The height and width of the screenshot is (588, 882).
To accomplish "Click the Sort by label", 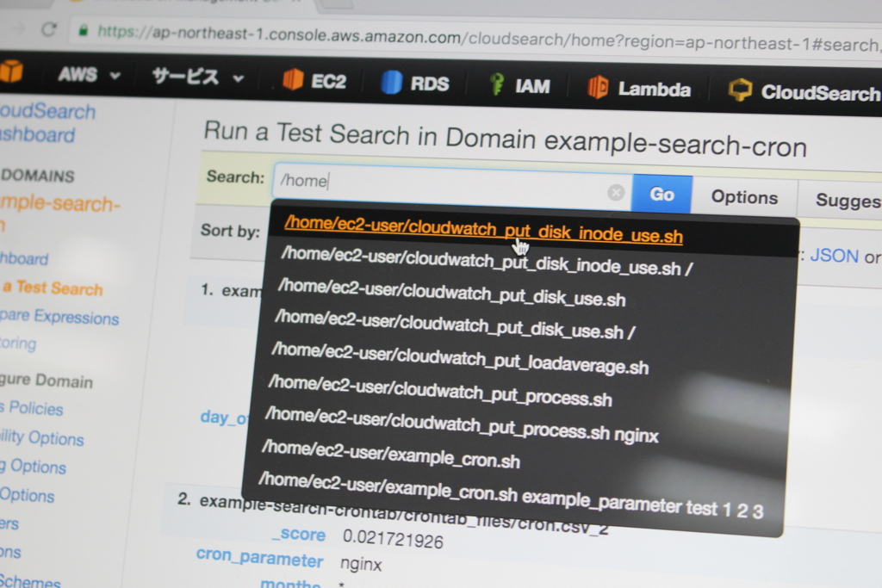I will point(230,230).
